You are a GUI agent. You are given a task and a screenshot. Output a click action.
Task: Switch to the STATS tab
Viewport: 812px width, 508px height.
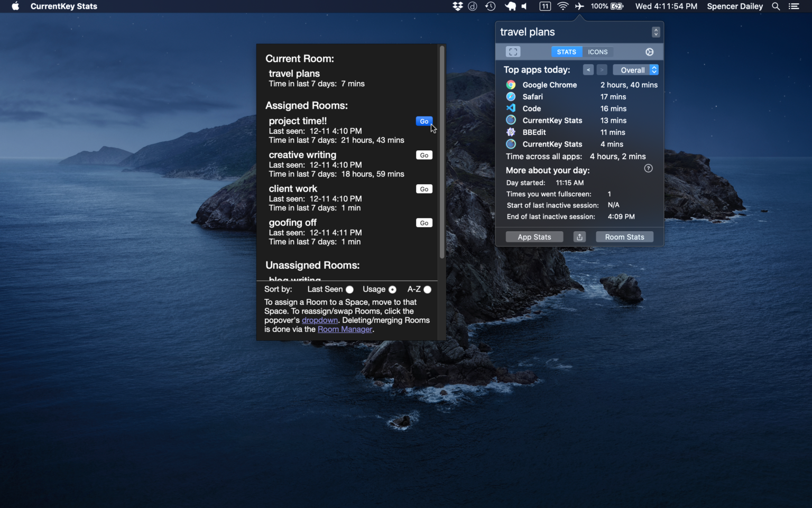(x=567, y=52)
